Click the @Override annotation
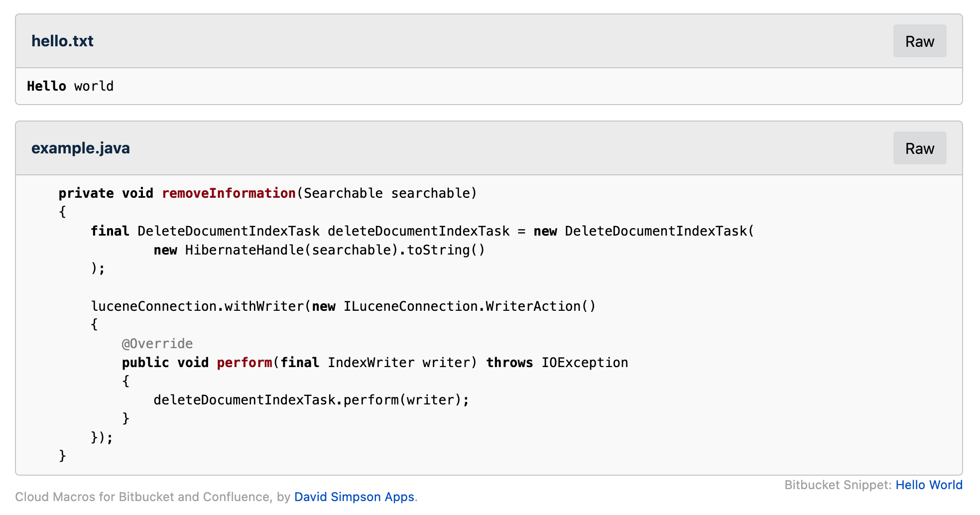Viewport: 980px width, 515px height. click(x=157, y=343)
